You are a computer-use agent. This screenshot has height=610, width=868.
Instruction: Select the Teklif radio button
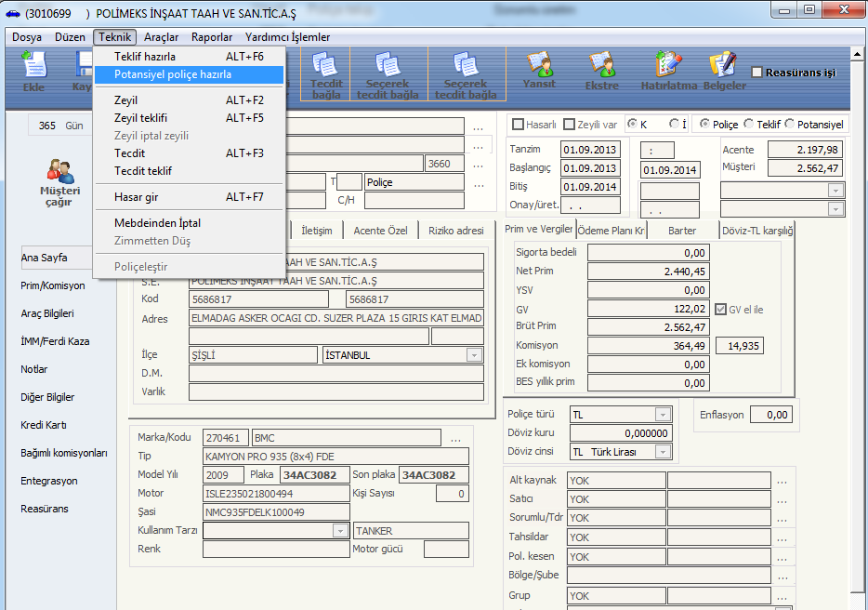click(749, 125)
